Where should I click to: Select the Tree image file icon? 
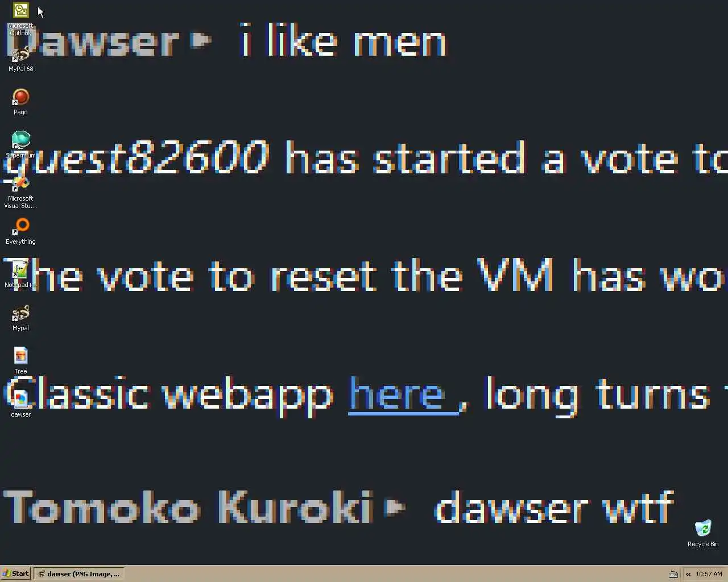click(20, 361)
